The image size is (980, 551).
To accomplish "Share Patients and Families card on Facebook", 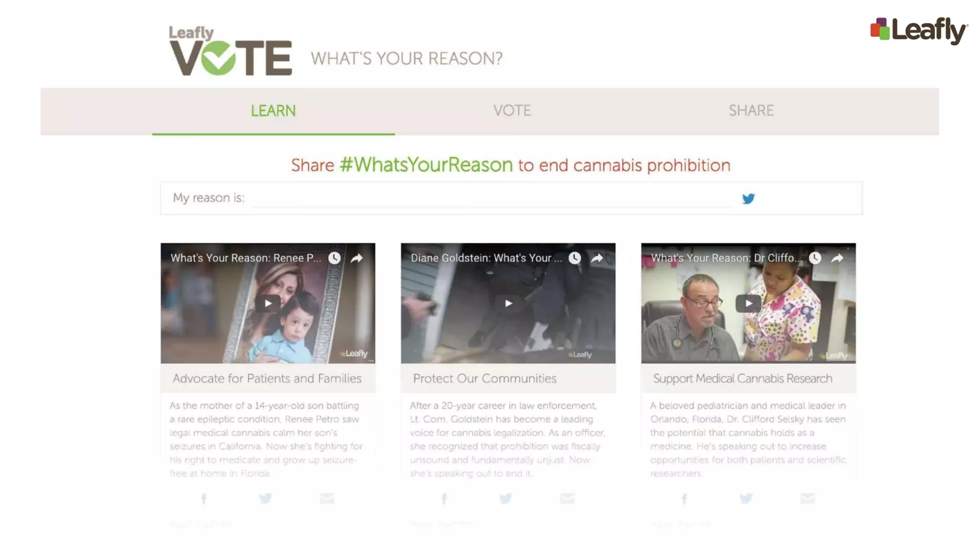I will pos(204,499).
